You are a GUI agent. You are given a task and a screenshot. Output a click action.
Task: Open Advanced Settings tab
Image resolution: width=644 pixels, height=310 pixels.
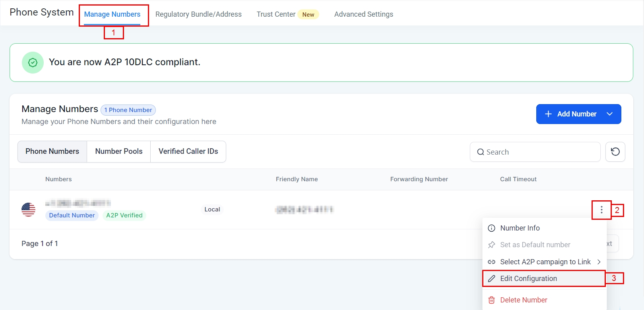point(363,14)
